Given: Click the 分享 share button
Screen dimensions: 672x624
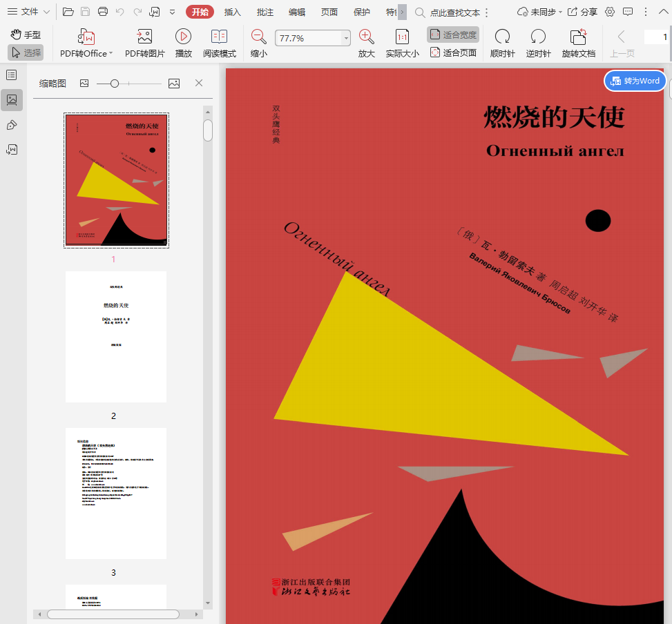Looking at the screenshot, I should click(x=583, y=12).
